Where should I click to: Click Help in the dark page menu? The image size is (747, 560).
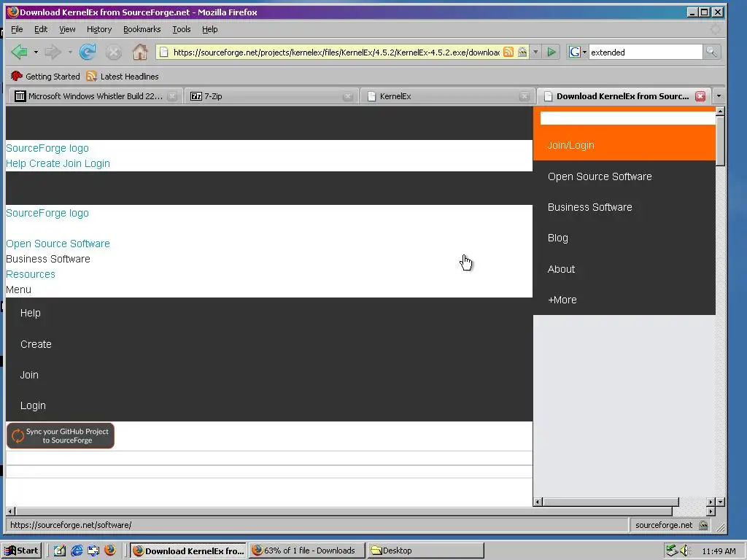coord(31,313)
